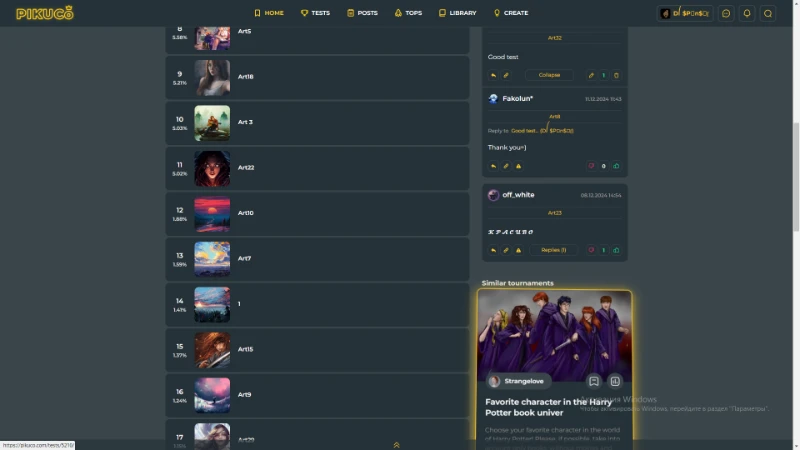The image size is (800, 450).
Task: Delete the 'Good test' comment
Action: [616, 76]
